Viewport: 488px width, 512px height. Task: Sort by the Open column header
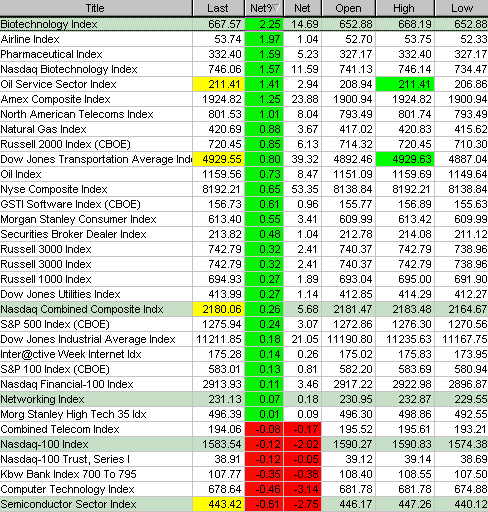coord(348,8)
